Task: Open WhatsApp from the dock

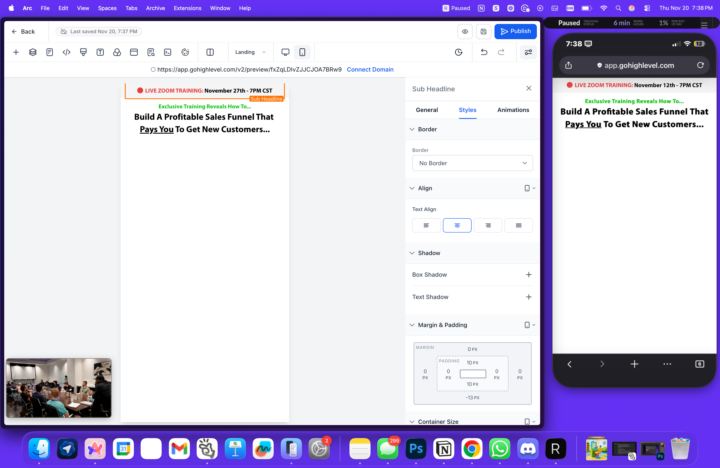Action: 500,449
